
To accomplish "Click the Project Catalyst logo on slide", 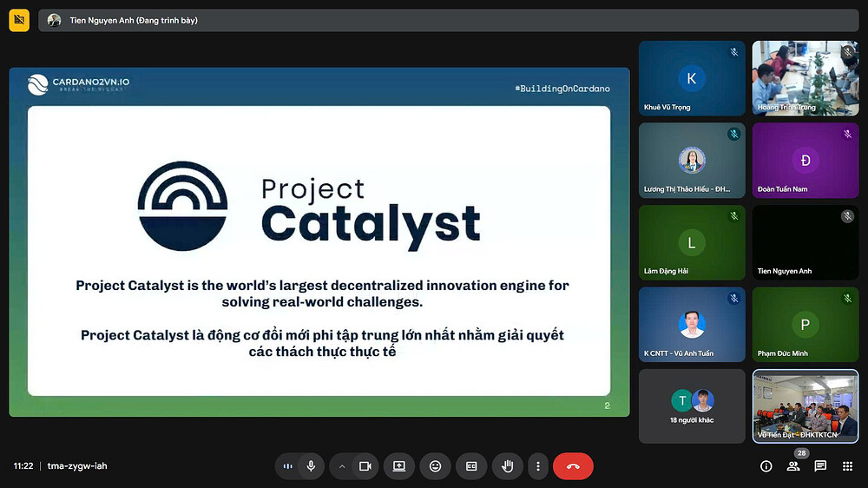I will point(309,206).
